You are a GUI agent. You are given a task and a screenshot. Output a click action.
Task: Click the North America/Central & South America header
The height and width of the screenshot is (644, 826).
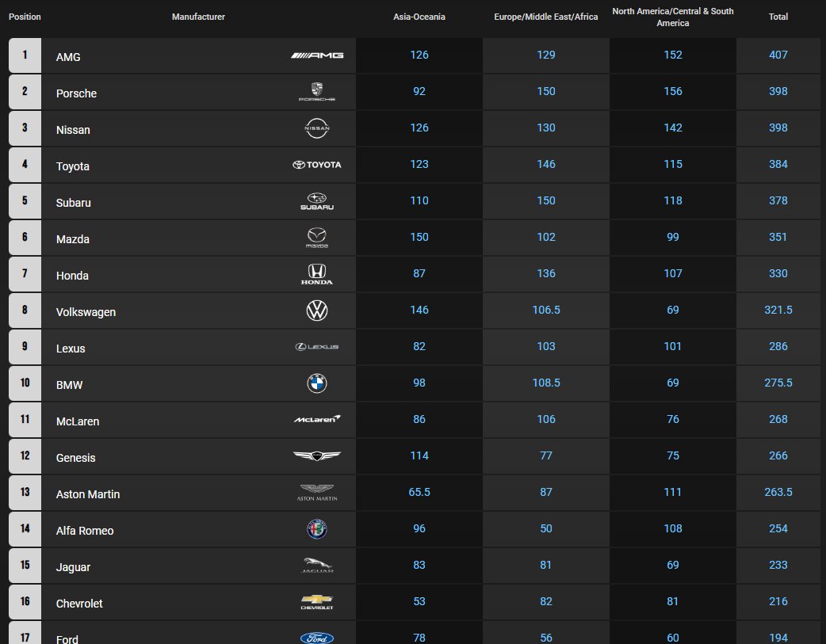[x=673, y=17]
